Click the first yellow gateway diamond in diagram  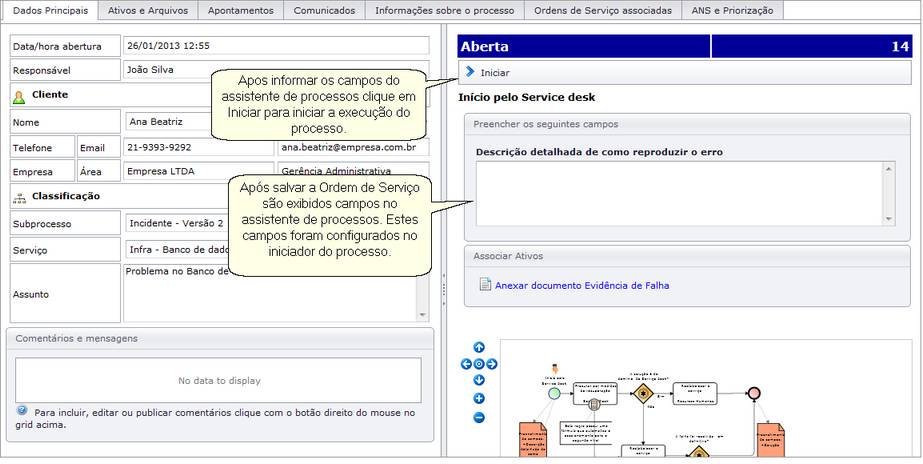point(643,393)
